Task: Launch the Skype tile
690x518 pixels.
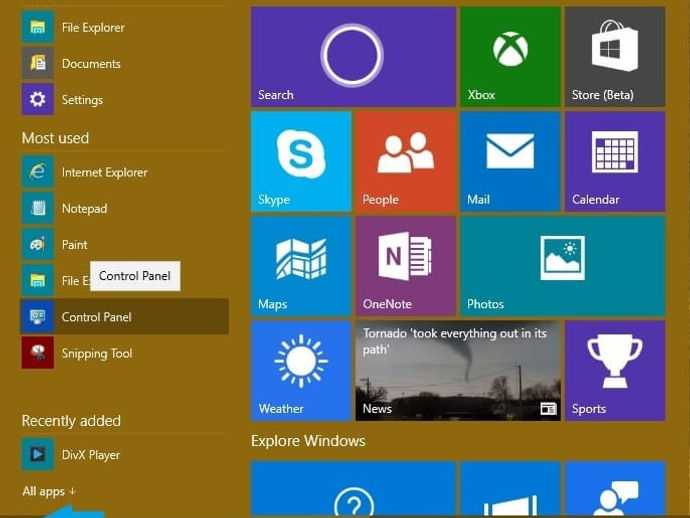Action: click(x=301, y=162)
